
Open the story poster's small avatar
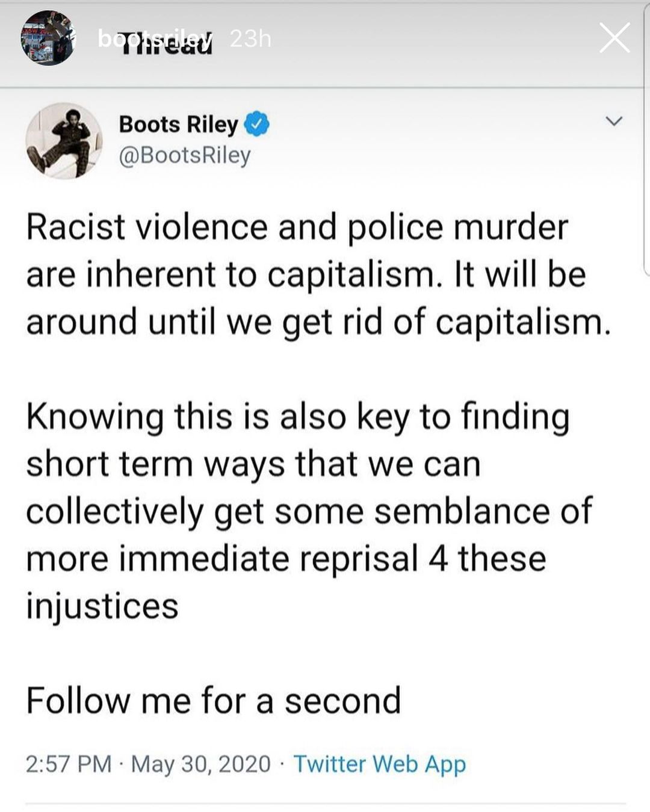[x=48, y=38]
